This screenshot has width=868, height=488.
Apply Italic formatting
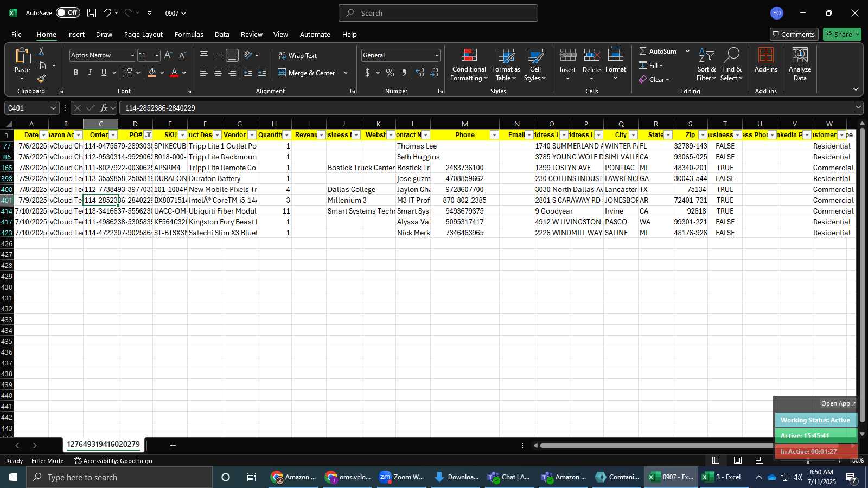pyautogui.click(x=90, y=73)
